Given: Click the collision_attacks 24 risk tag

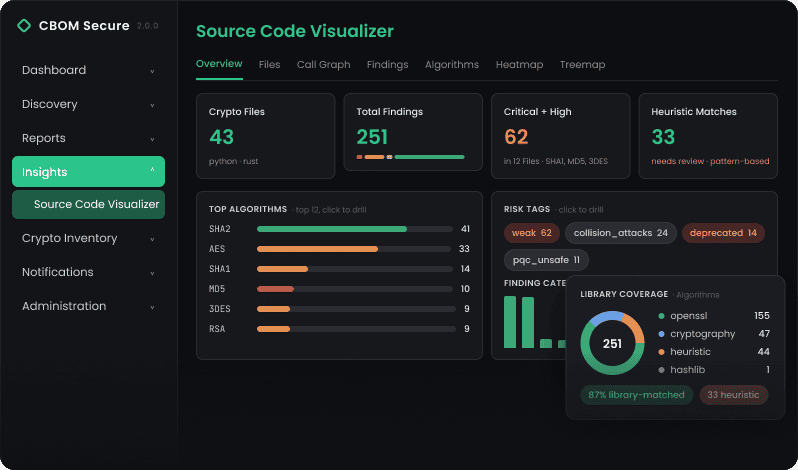Looking at the screenshot, I should coord(620,233).
